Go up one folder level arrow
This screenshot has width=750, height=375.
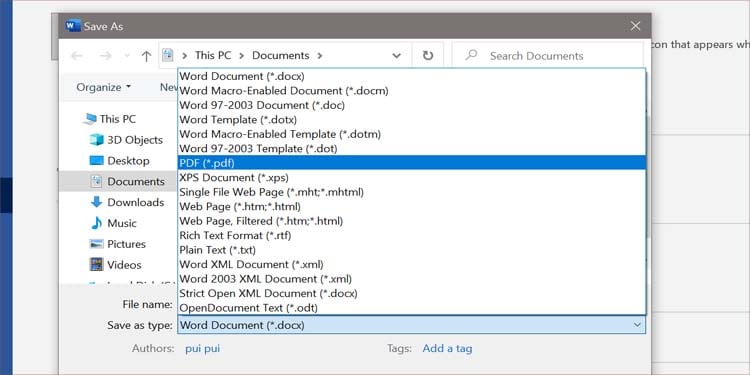tap(146, 56)
